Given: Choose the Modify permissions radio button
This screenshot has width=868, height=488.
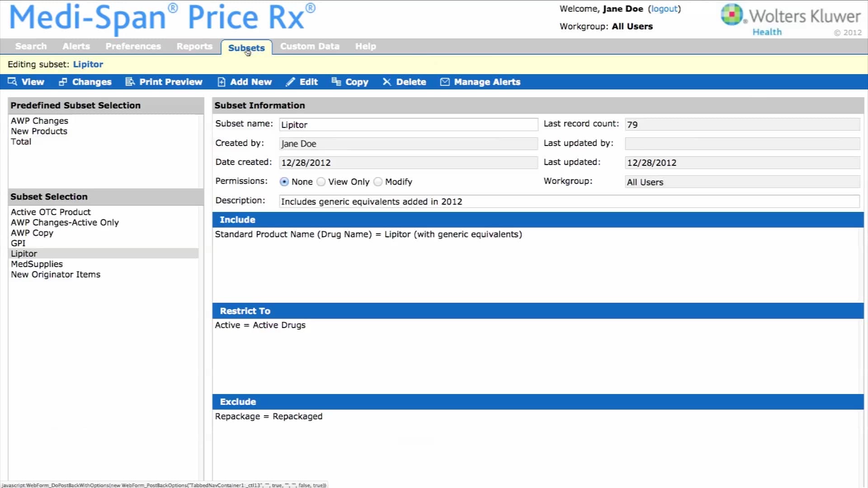Looking at the screenshot, I should pos(378,182).
